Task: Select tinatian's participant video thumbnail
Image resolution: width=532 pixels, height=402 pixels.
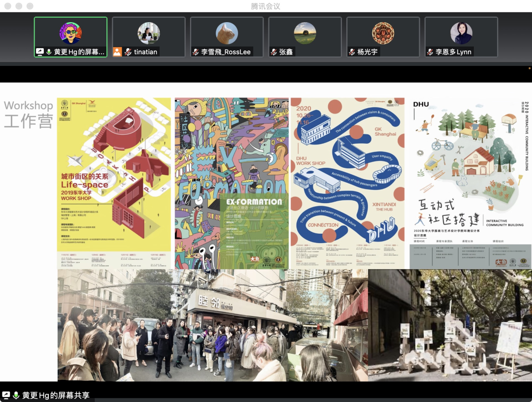Action: (148, 33)
